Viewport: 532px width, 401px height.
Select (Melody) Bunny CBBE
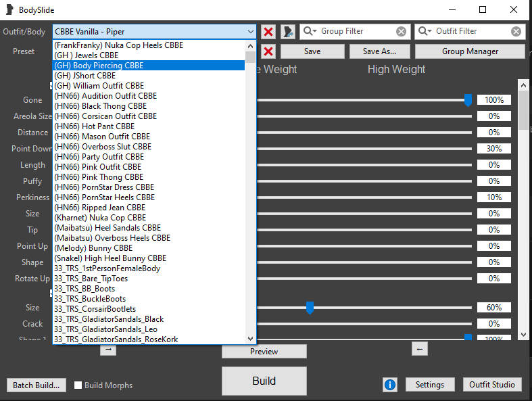pos(149,248)
